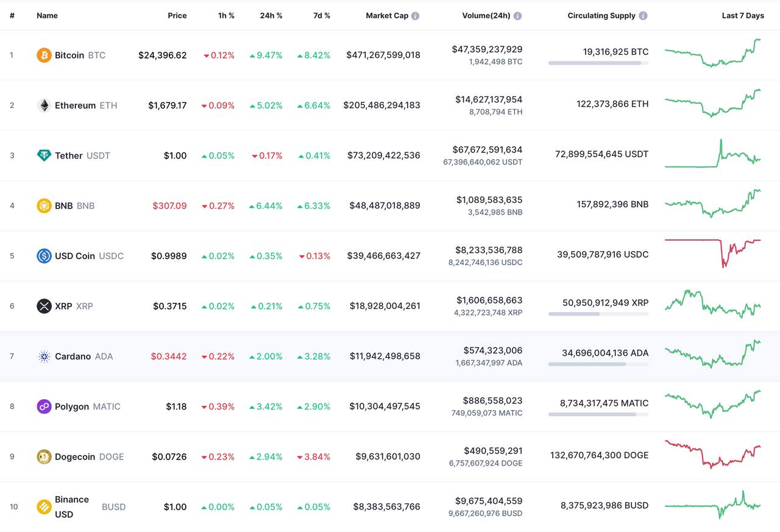Click the Bitcoin logo icon
This screenshot has width=780, height=532.
click(44, 55)
